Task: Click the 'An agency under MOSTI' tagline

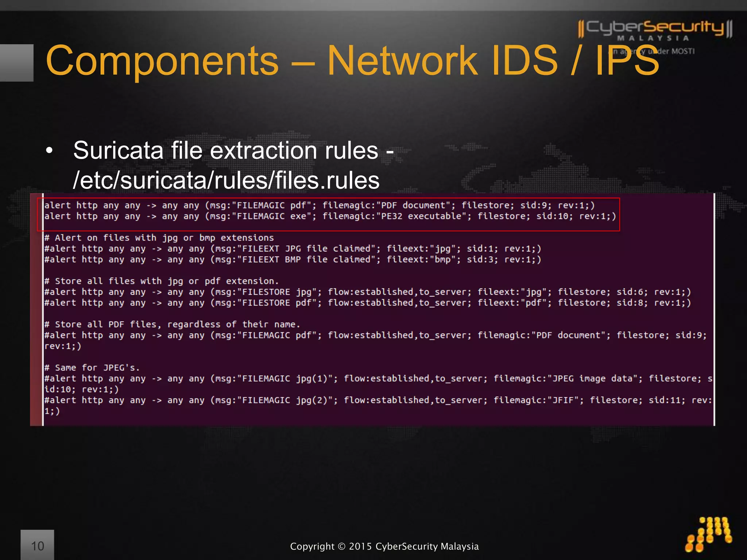Action: (652, 51)
